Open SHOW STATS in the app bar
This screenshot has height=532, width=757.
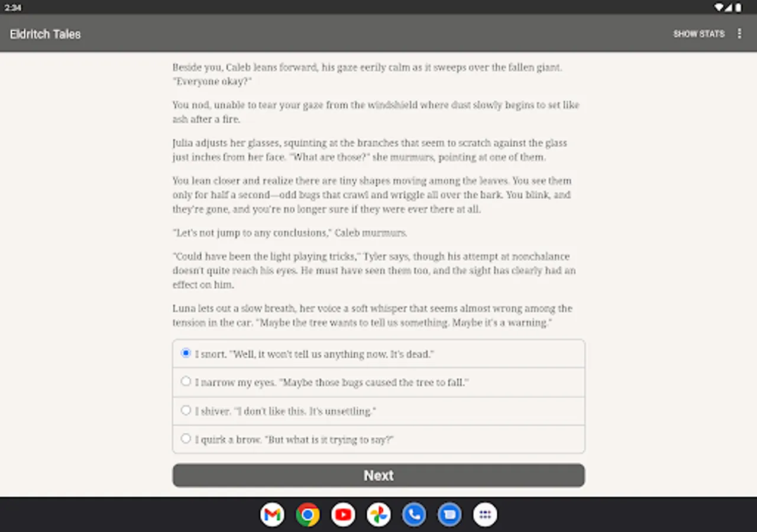click(699, 34)
